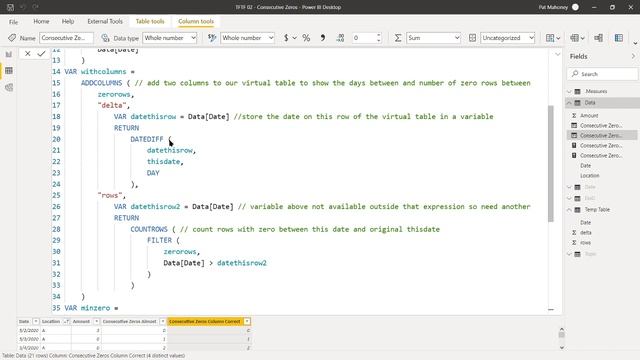Image resolution: width=640 pixels, height=360 pixels.
Task: Expand the Measures table in Fields
Action: (x=569, y=91)
